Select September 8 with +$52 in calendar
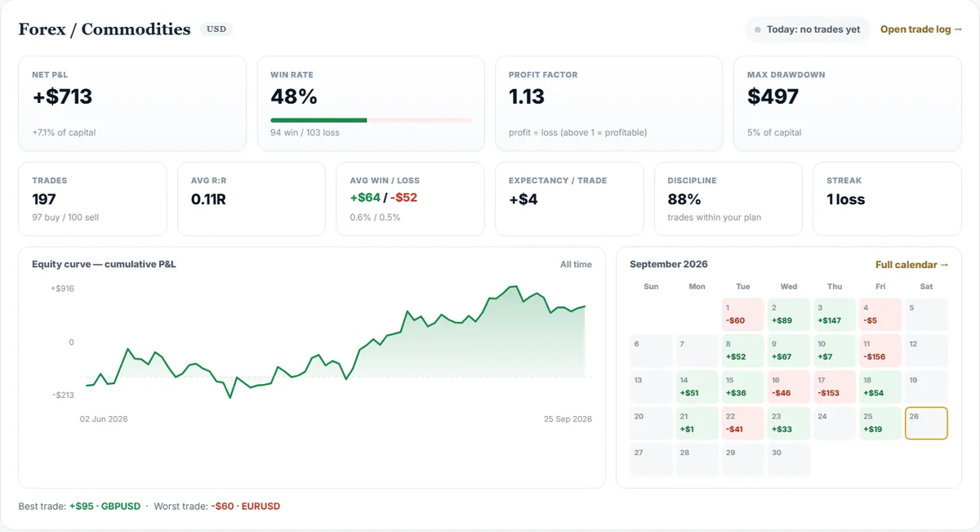The image size is (980, 532). pyautogui.click(x=743, y=351)
